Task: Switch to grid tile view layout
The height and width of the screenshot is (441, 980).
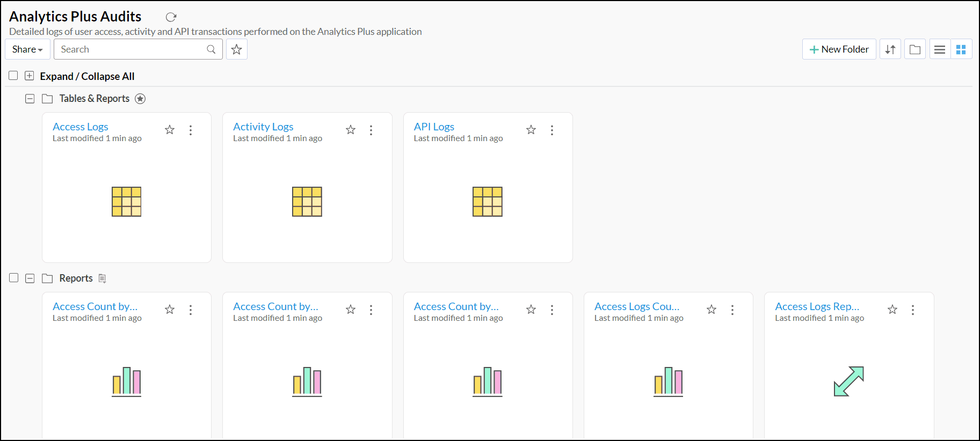Action: (961, 49)
